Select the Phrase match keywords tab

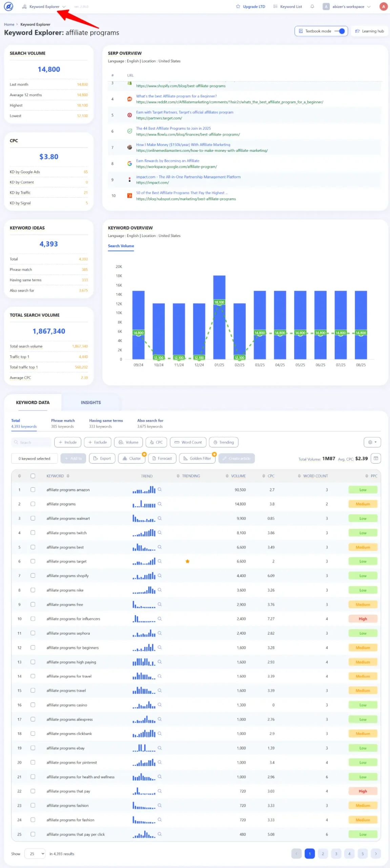tap(63, 423)
